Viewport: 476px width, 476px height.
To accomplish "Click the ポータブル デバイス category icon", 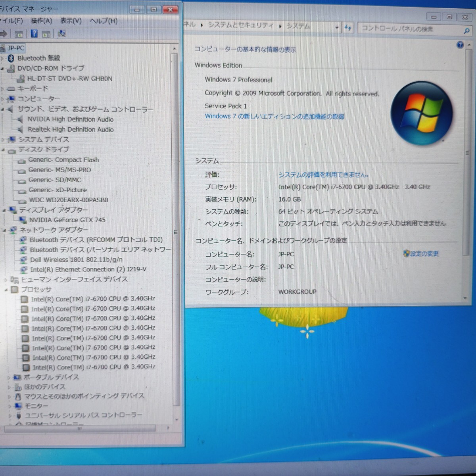I will [x=17, y=377].
